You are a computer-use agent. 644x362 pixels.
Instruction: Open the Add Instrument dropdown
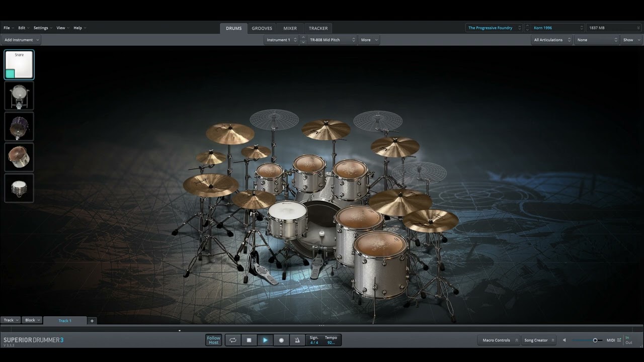point(21,40)
